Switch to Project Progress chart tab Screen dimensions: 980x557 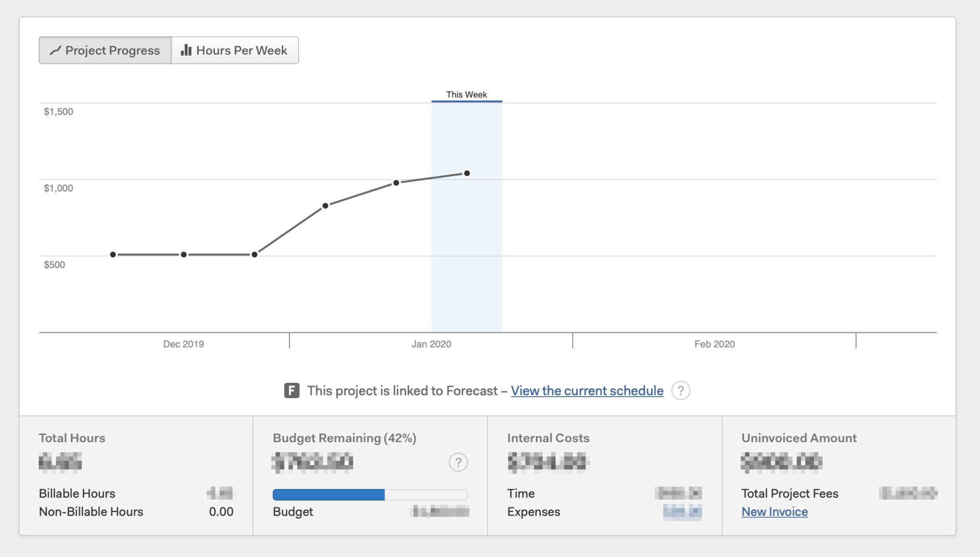click(105, 51)
